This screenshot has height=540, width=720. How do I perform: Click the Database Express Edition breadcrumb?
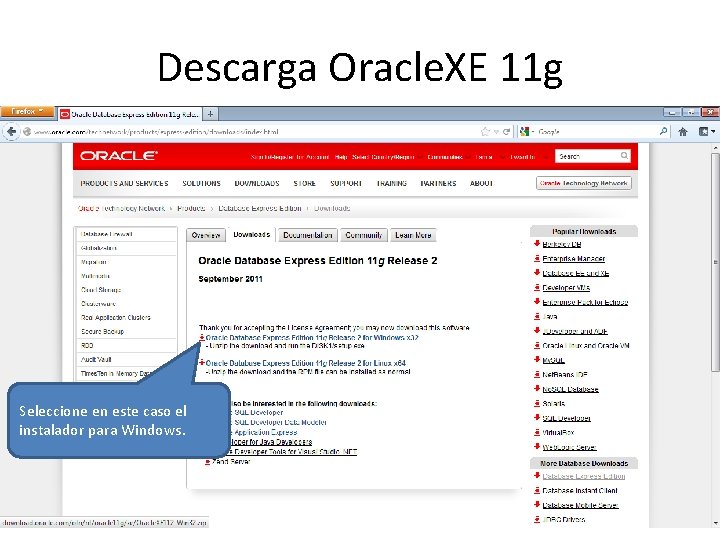pyautogui.click(x=260, y=208)
